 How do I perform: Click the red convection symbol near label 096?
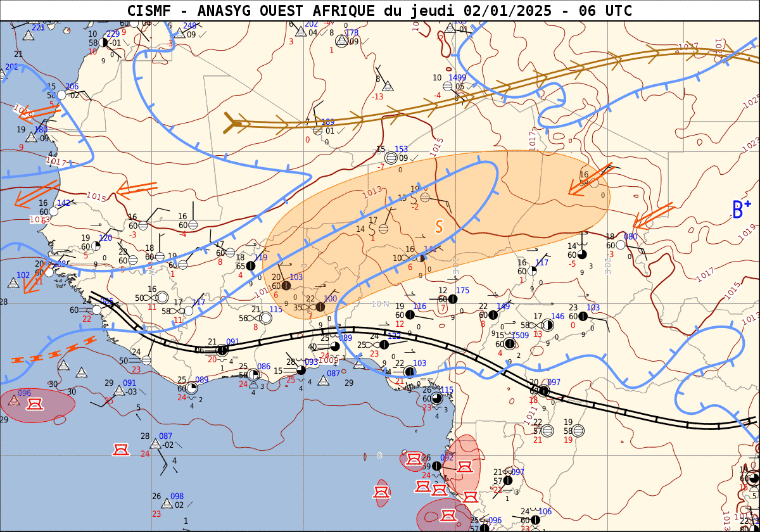[x=34, y=402]
